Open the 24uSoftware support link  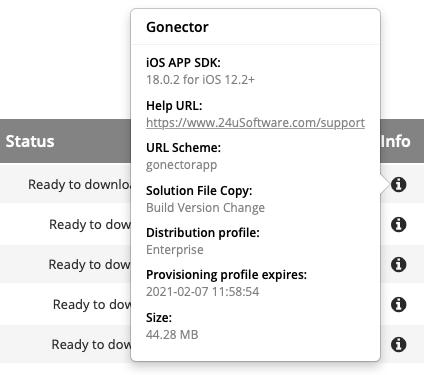coord(255,123)
